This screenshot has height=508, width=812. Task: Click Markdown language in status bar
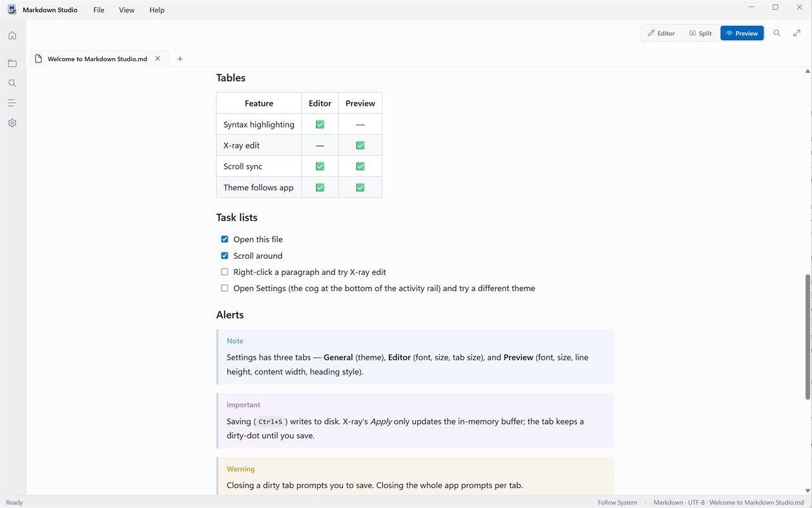click(668, 502)
